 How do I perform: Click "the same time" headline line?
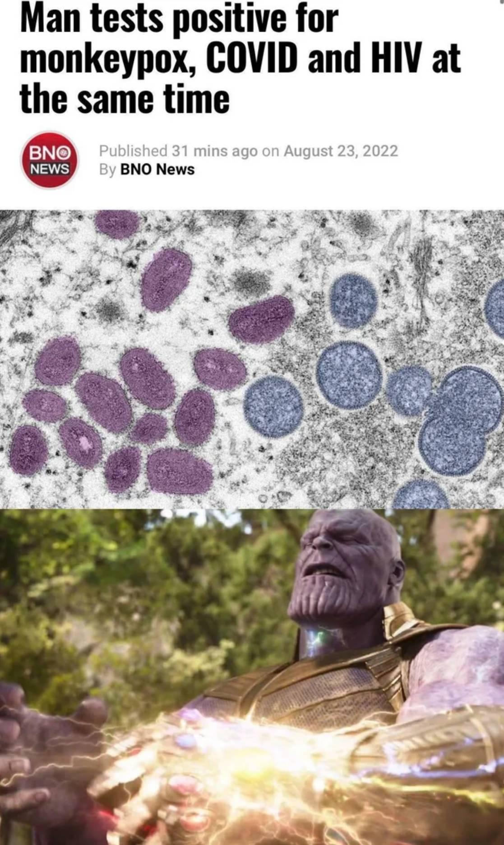125,99
